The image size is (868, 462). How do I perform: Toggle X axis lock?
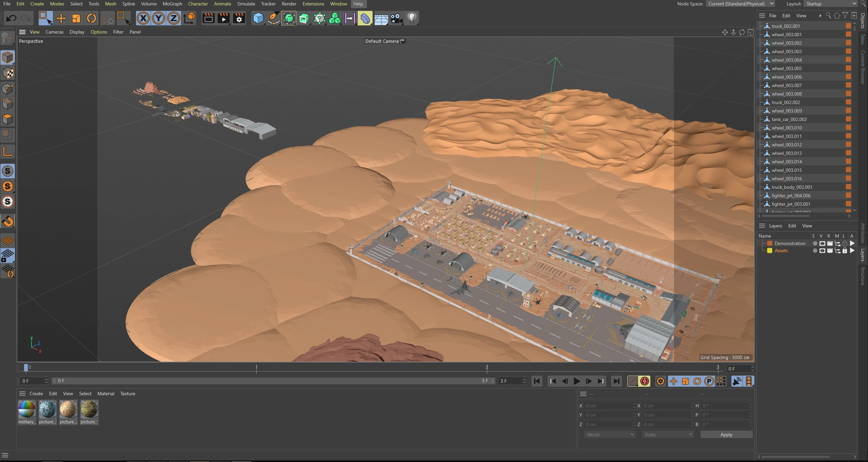click(143, 18)
